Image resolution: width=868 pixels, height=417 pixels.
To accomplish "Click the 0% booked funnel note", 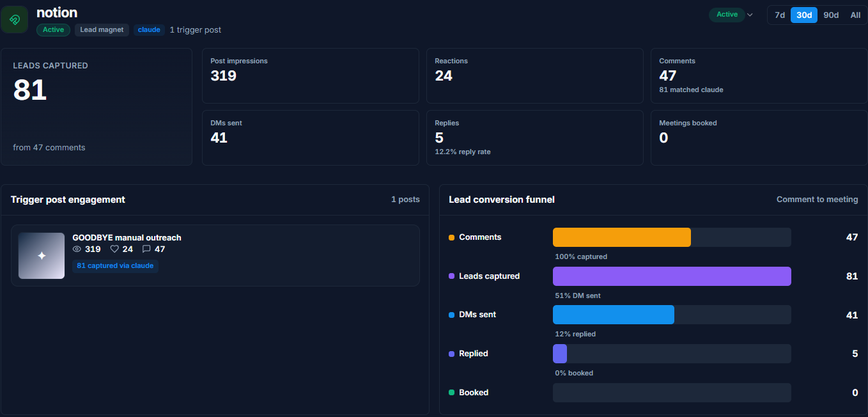I will click(x=574, y=374).
